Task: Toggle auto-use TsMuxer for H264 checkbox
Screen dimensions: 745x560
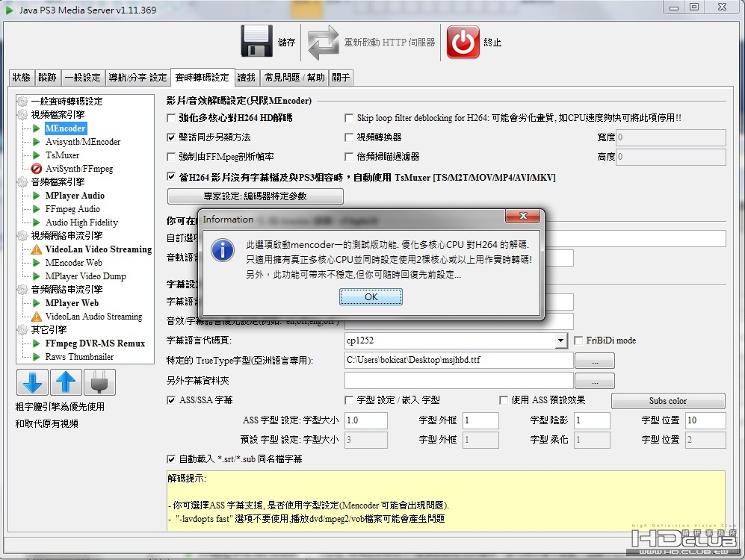Action: coord(171,177)
